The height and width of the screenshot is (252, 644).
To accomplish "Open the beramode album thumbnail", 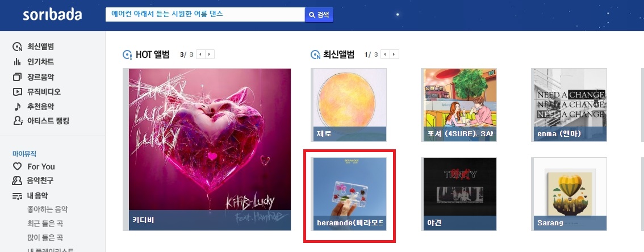I will (x=349, y=194).
